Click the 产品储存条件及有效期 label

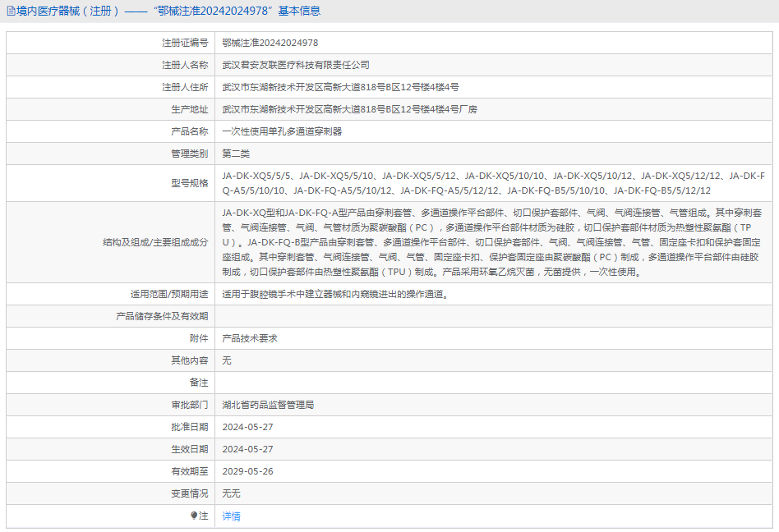coord(162,316)
